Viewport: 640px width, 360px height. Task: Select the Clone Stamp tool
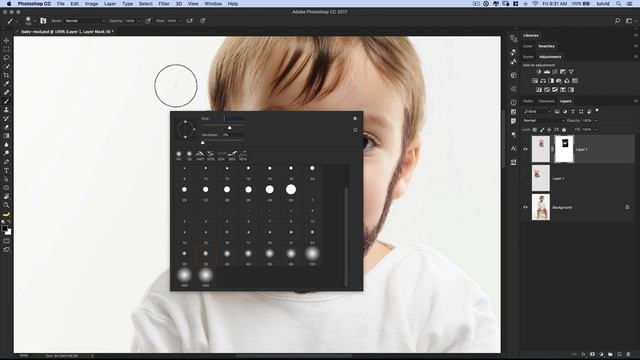pos(6,109)
